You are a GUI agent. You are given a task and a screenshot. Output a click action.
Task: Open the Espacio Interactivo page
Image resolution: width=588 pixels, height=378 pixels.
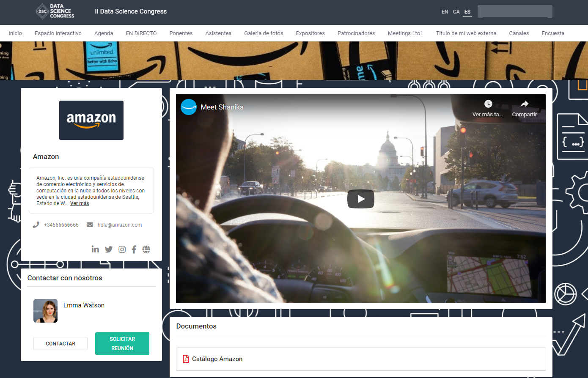coord(58,33)
